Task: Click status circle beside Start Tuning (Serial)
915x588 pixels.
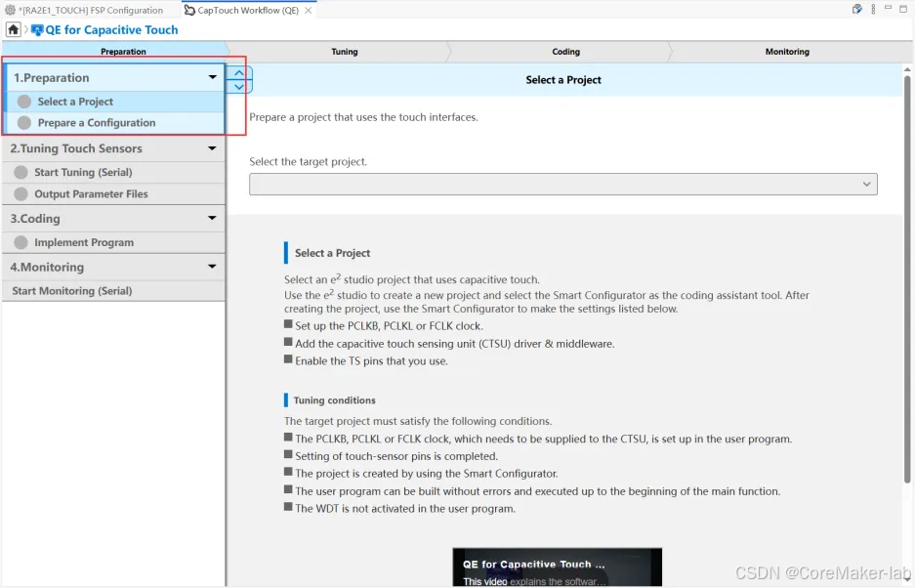Action: pyautogui.click(x=21, y=172)
